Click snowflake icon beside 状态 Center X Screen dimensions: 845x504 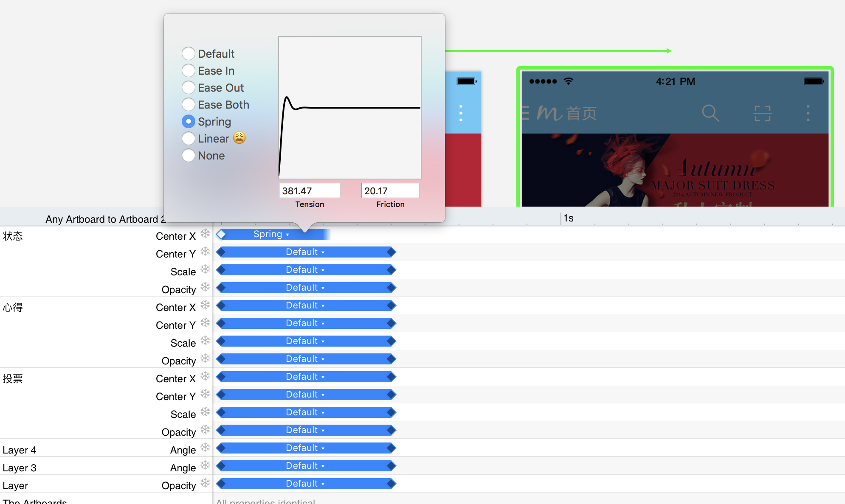pos(205,234)
